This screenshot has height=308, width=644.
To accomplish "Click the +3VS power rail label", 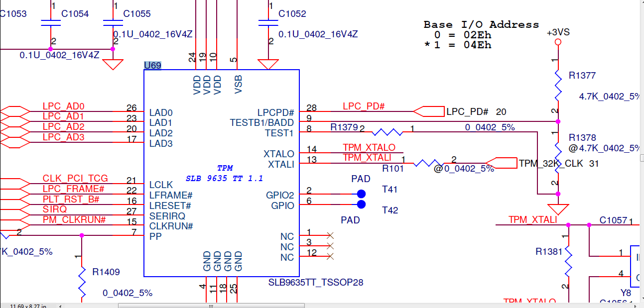I will tap(558, 32).
